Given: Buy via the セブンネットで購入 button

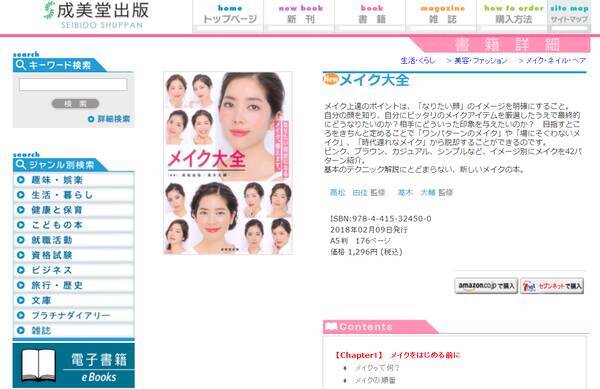Looking at the screenshot, I should 552,286.
